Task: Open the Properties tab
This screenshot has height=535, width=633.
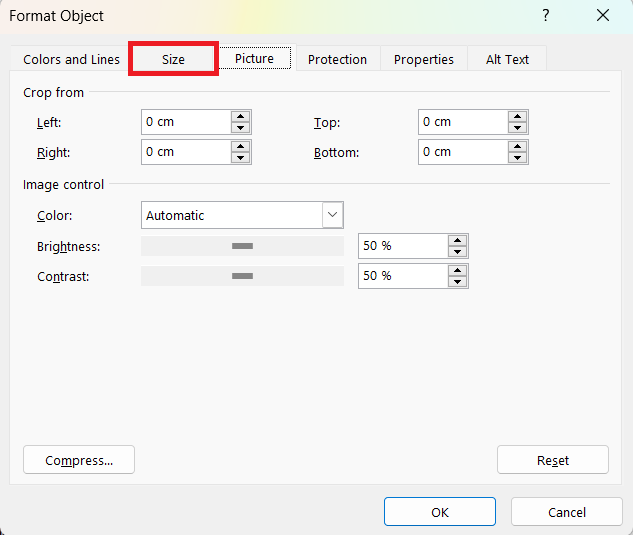Action: 423,59
